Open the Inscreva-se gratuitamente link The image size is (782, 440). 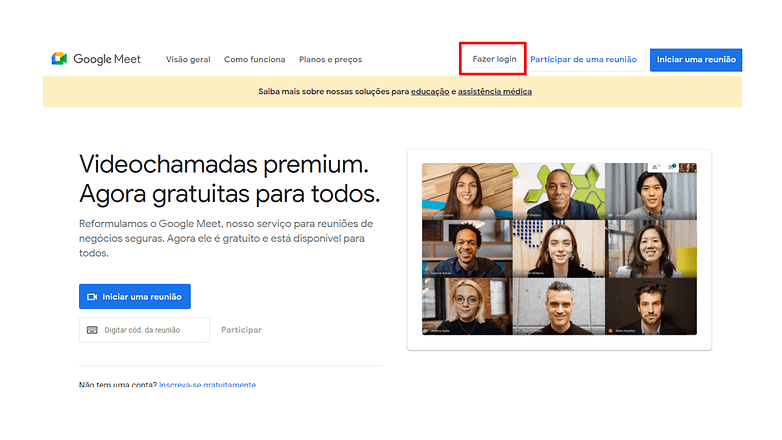tap(207, 385)
